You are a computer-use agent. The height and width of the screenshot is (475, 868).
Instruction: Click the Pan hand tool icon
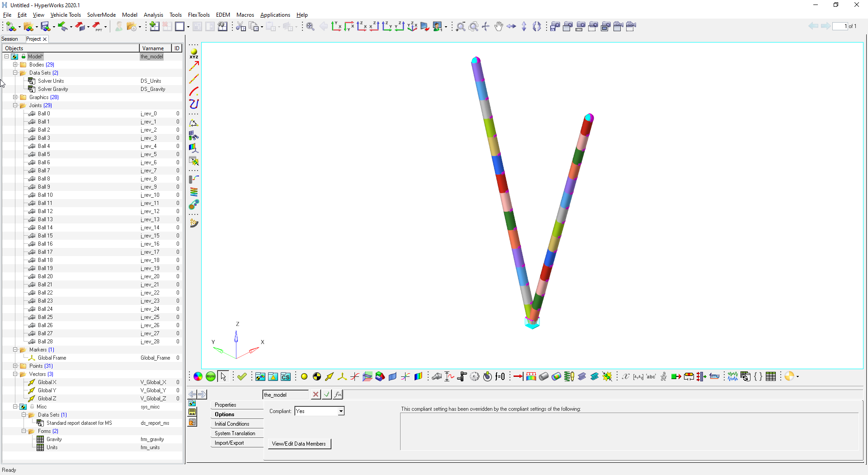[499, 27]
